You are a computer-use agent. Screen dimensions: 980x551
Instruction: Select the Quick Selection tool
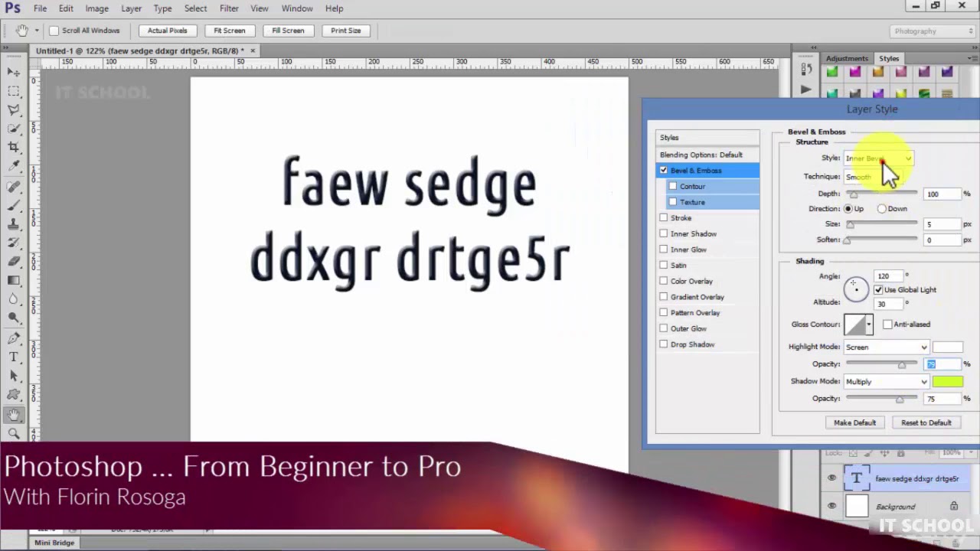14,129
